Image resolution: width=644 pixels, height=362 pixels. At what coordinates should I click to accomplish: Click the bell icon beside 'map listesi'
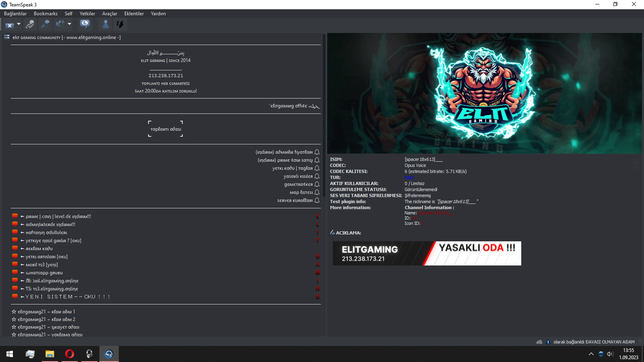317,192
